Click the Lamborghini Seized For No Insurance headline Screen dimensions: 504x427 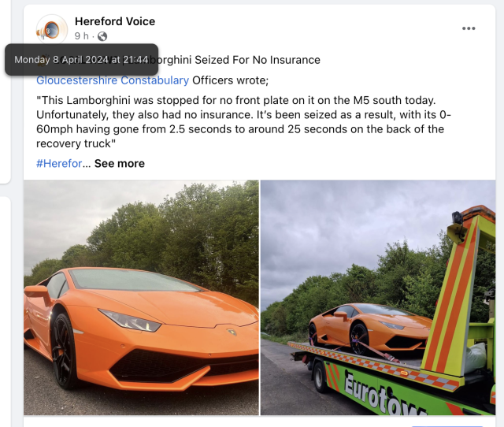239,60
